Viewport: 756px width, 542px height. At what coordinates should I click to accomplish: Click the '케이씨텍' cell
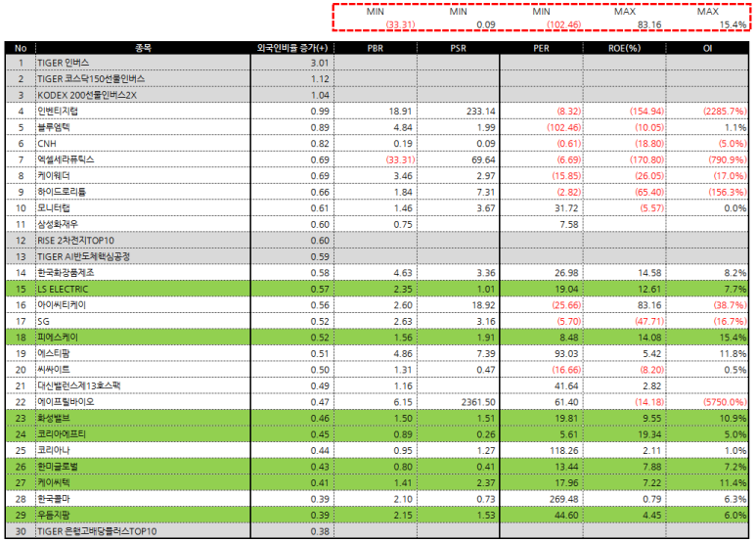(x=143, y=482)
